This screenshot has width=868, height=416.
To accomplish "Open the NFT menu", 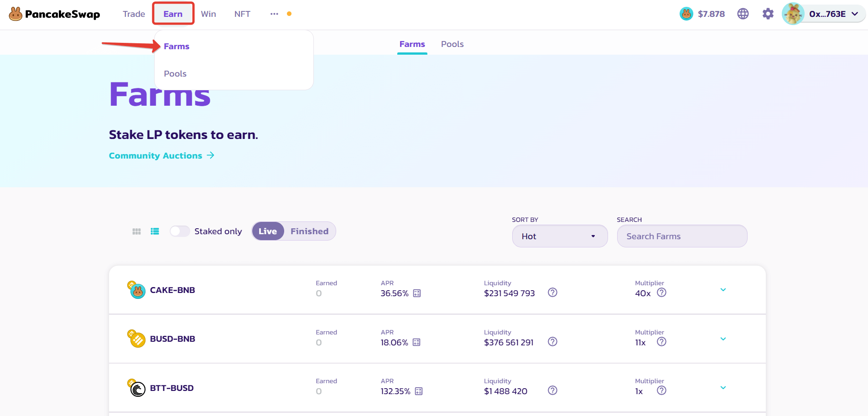I will click(x=242, y=14).
